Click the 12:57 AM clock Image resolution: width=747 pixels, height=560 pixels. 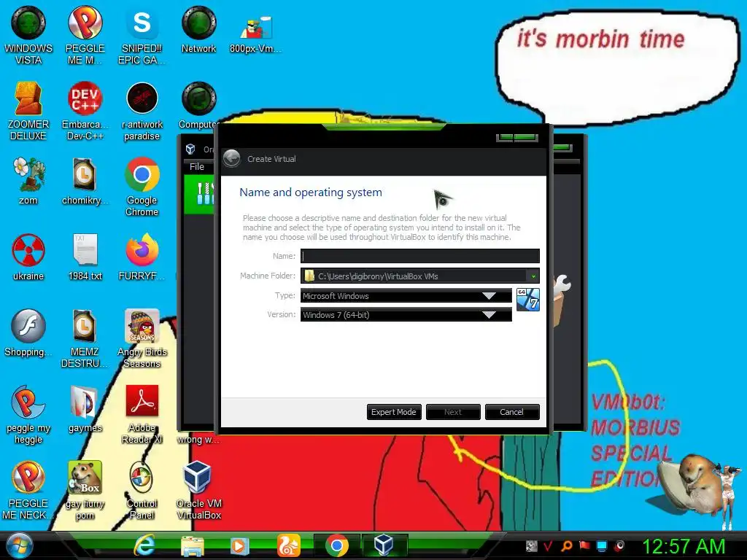pyautogui.click(x=684, y=545)
